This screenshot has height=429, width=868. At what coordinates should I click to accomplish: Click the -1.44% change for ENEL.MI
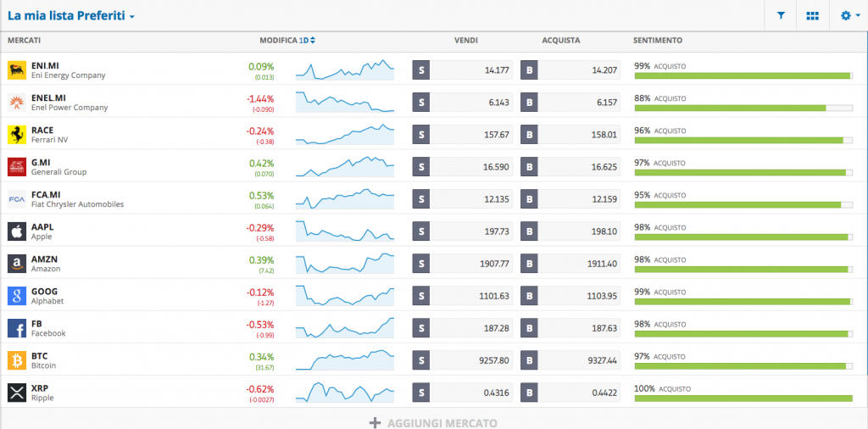pos(260,99)
